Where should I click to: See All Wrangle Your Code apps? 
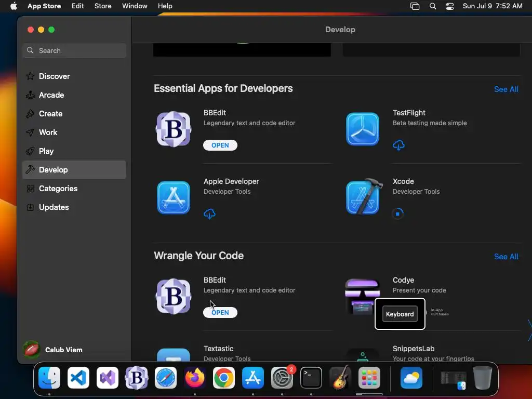506,257
